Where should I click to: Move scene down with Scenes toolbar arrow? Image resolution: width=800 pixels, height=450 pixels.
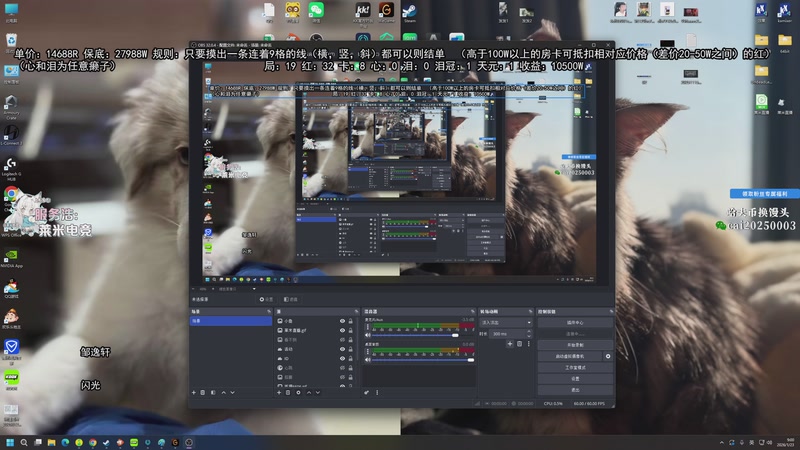click(232, 392)
